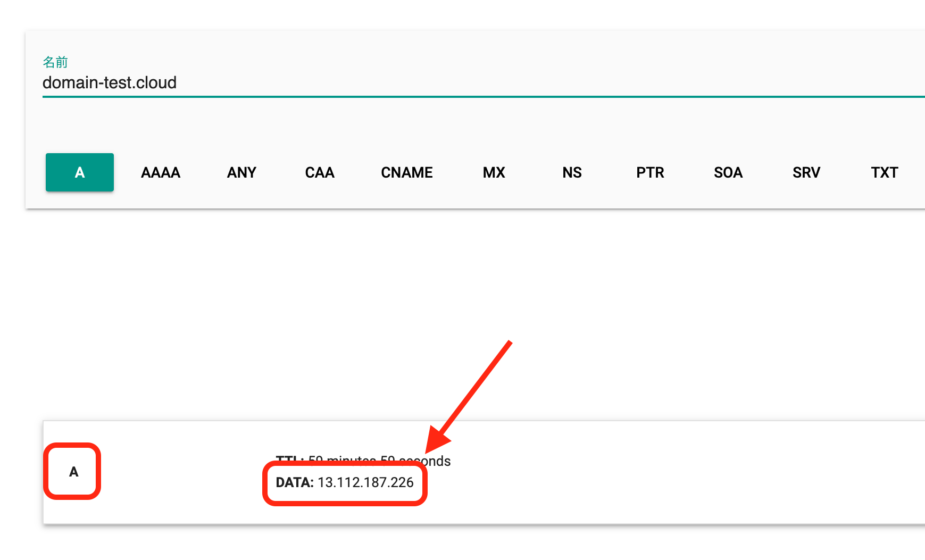Click the teal underline below the name field

pos(479,97)
